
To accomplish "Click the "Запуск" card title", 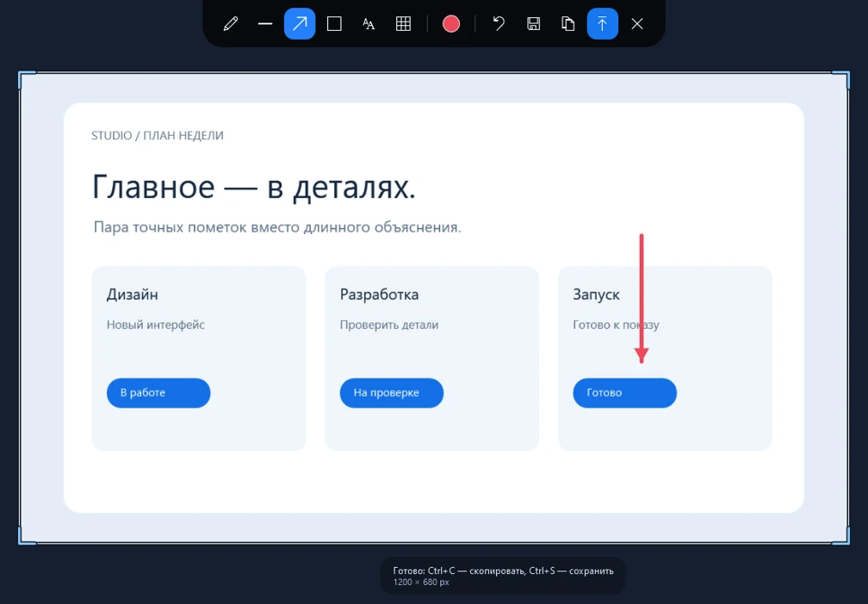I will (x=596, y=294).
